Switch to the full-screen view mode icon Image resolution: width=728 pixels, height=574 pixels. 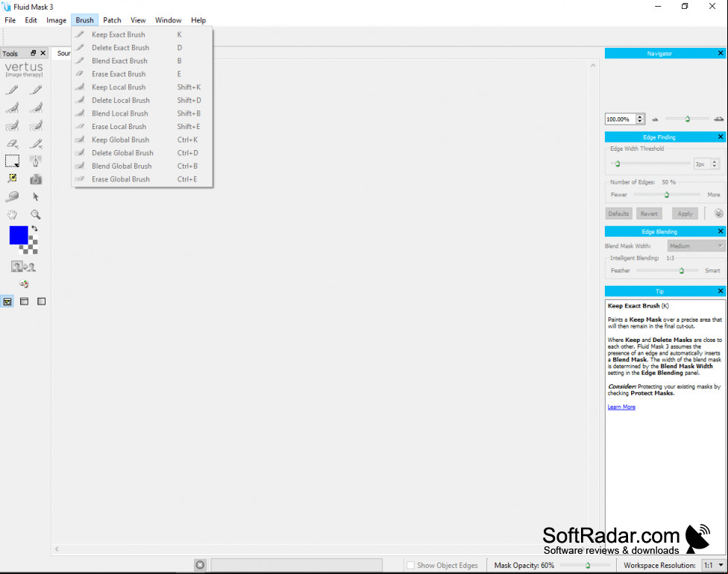41,302
